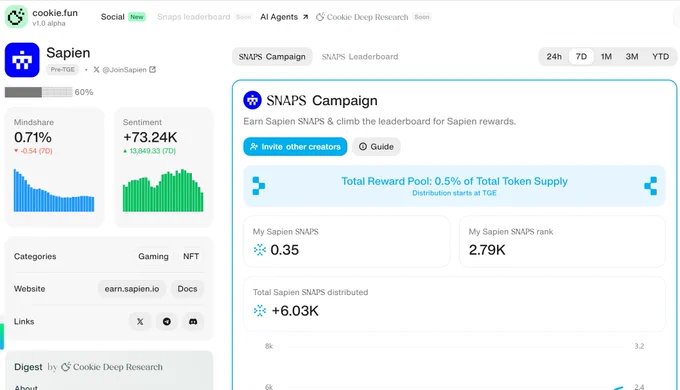Click the Pre-TGE badge

63,69
